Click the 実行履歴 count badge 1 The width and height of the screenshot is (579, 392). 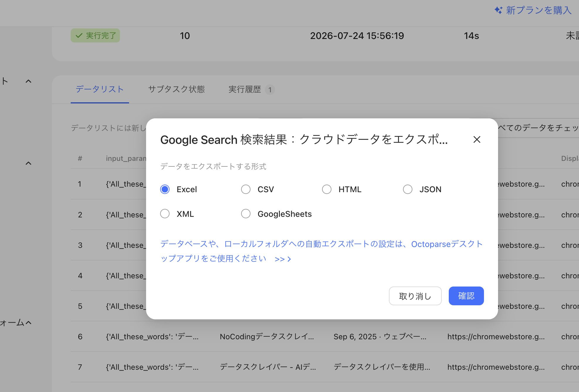pos(270,90)
